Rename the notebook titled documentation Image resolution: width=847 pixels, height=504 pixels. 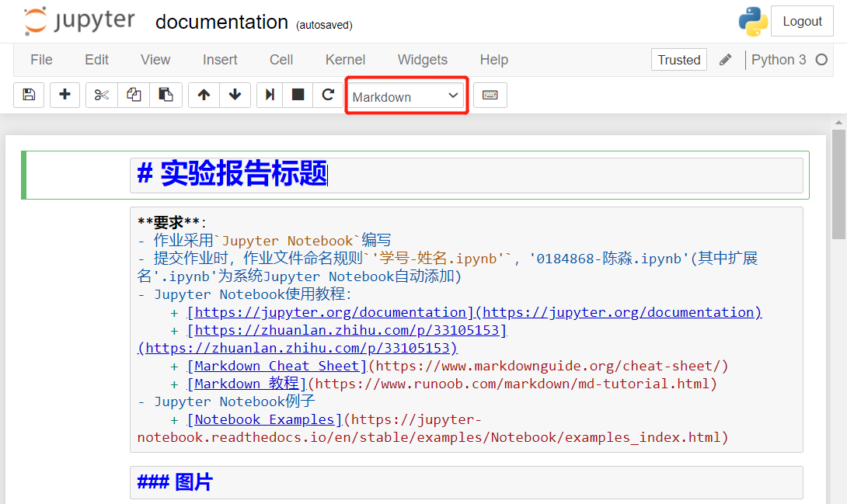point(221,22)
